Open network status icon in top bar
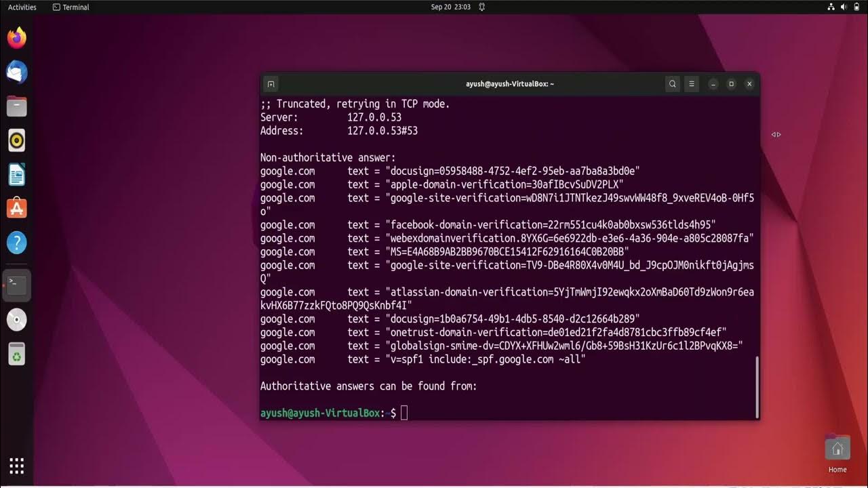868x488 pixels. [x=831, y=7]
